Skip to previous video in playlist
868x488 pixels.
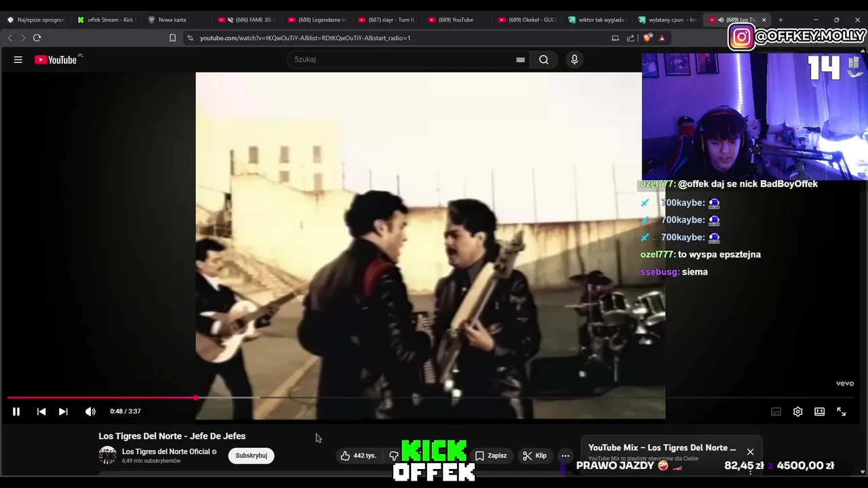pos(41,411)
